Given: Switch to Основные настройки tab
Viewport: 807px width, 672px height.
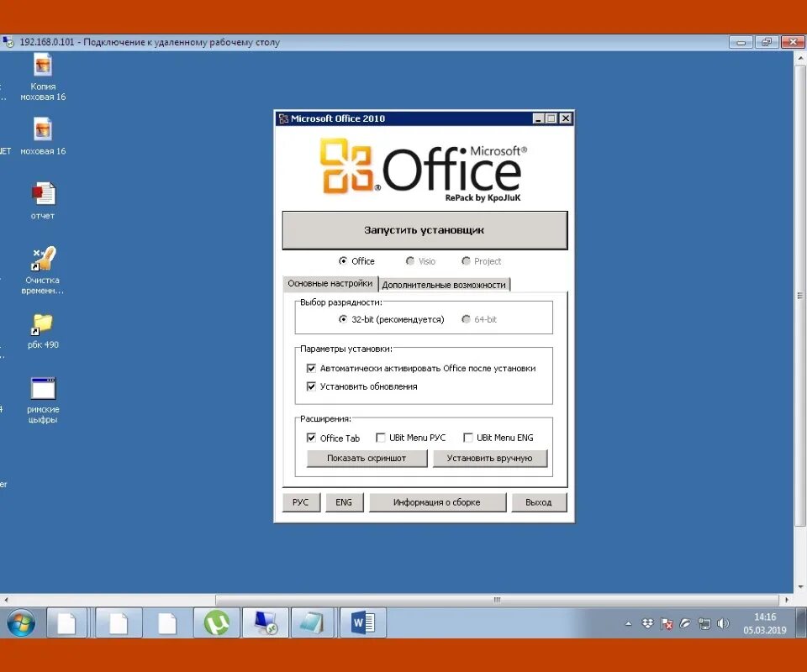Looking at the screenshot, I should (x=330, y=283).
